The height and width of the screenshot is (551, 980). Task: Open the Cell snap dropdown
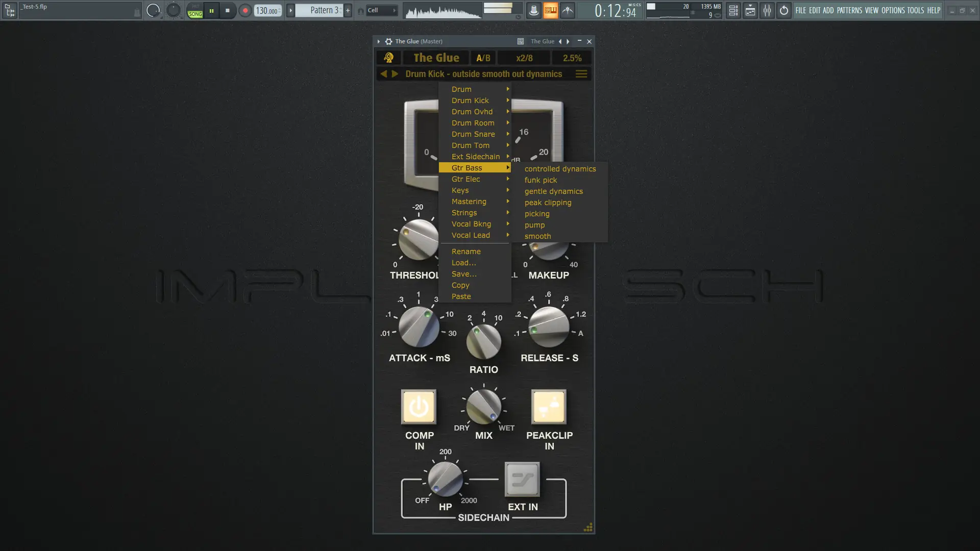381,10
